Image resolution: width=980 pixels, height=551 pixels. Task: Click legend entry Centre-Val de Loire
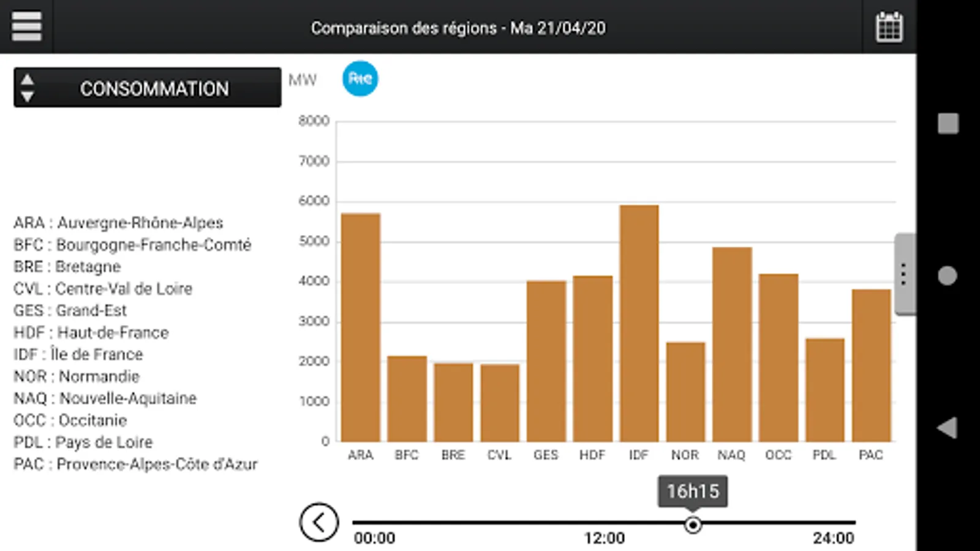[x=103, y=288]
